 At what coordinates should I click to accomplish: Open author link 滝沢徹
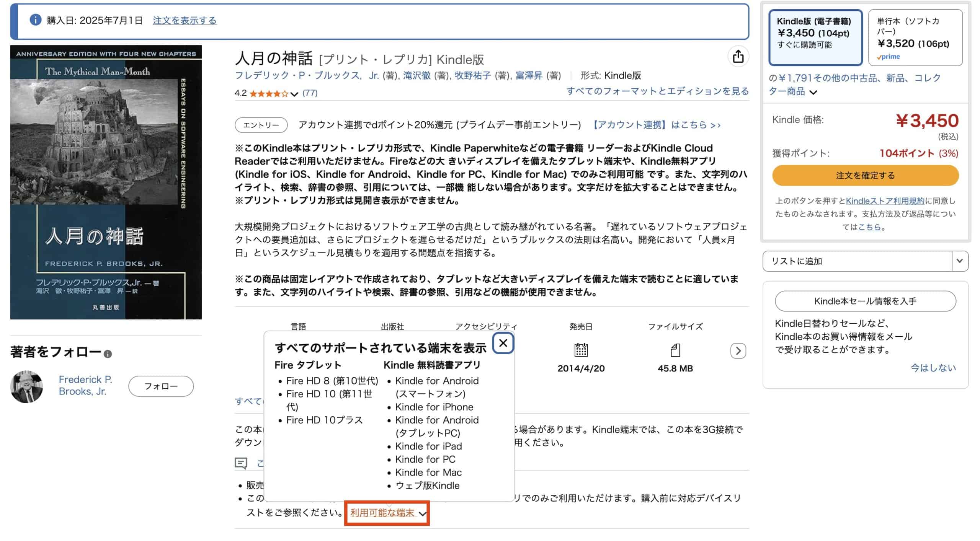(x=417, y=75)
